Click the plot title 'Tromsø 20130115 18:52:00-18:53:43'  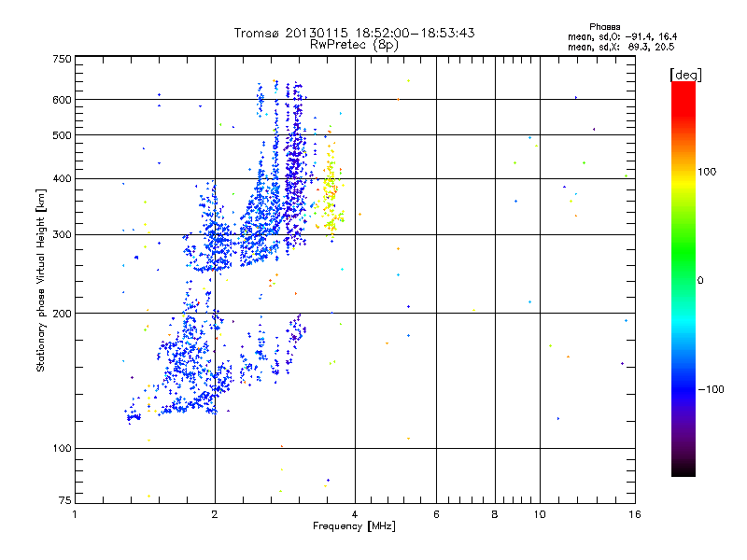tap(354, 33)
